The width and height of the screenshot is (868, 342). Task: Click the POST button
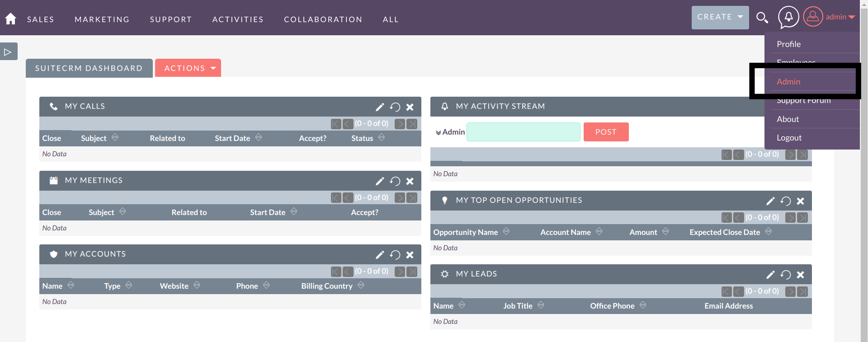coord(606,132)
